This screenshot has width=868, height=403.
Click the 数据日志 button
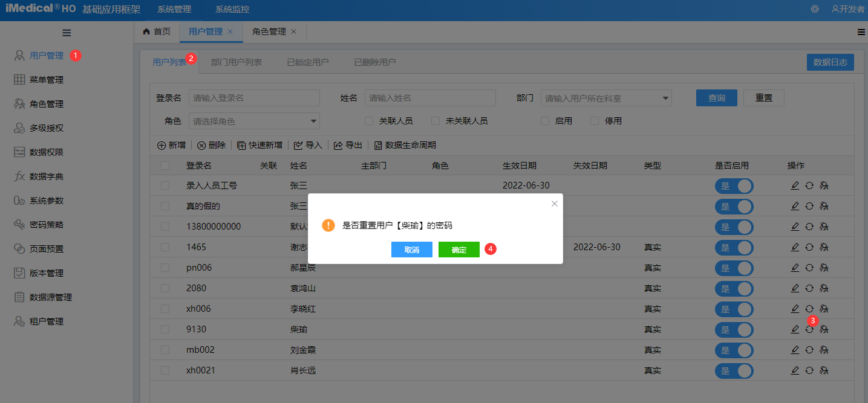click(x=830, y=62)
